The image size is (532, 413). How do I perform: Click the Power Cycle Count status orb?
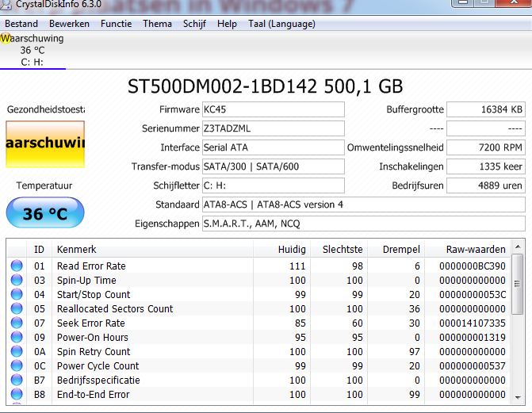pos(17,365)
